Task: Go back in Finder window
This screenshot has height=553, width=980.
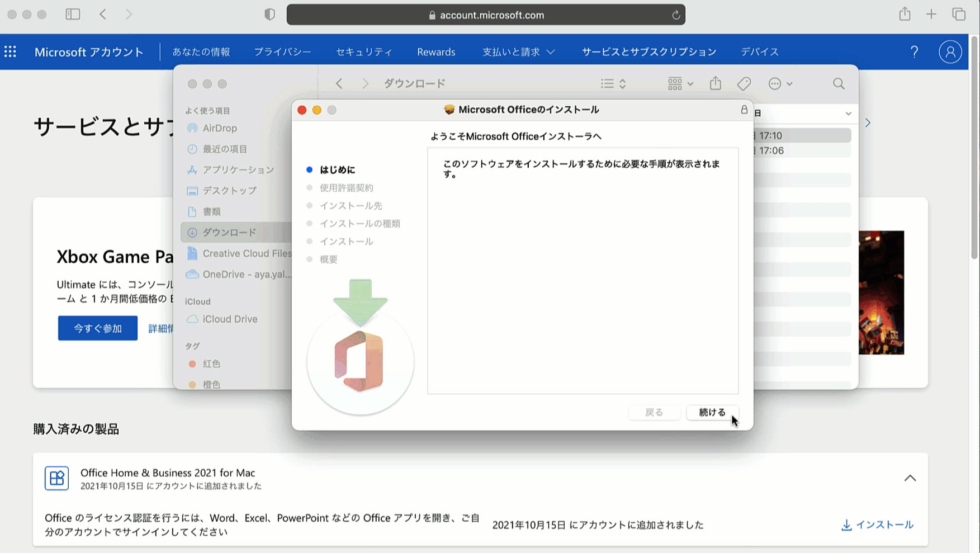Action: 339,83
